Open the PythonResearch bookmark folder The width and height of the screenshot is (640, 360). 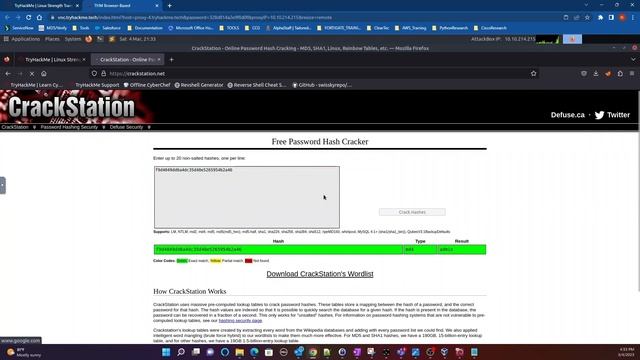coord(450,28)
